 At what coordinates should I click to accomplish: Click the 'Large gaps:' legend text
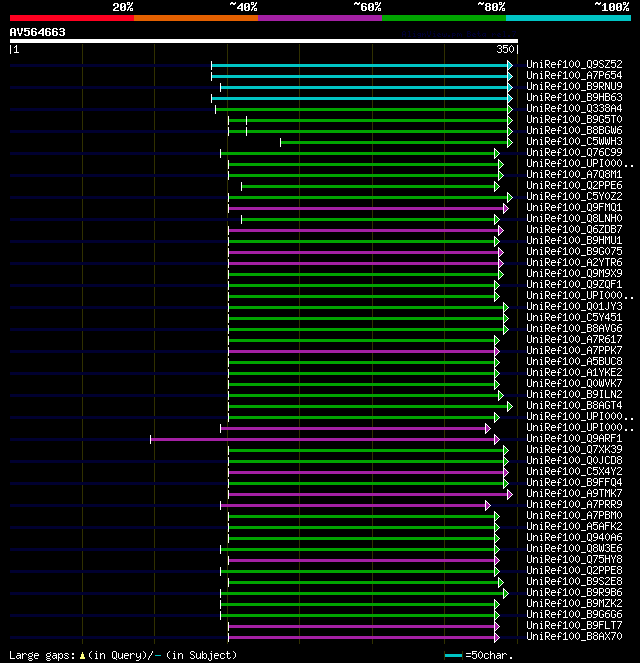coord(42,655)
